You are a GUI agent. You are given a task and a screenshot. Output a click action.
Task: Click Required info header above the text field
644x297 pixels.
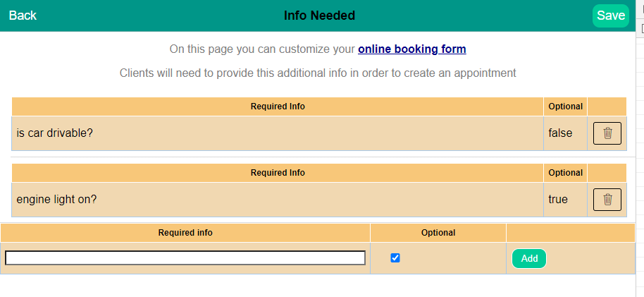[185, 233]
